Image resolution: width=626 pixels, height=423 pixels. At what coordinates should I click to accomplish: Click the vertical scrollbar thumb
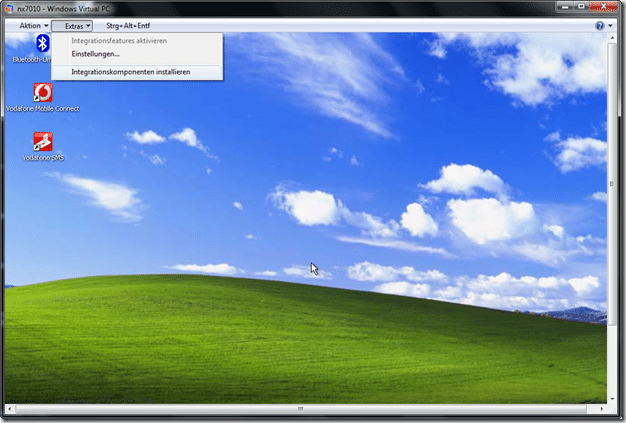612,184
